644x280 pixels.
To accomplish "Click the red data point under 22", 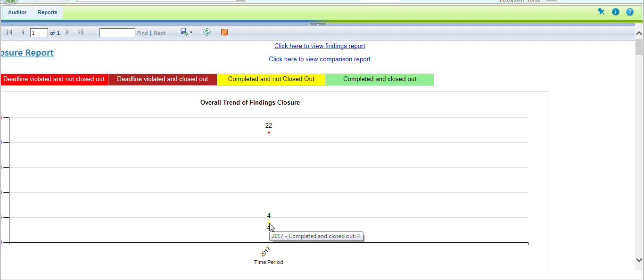I will pyautogui.click(x=269, y=132).
